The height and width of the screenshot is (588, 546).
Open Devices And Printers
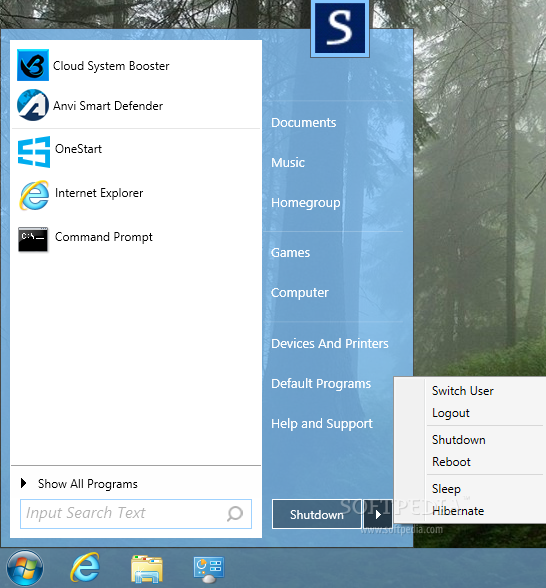[x=330, y=344]
